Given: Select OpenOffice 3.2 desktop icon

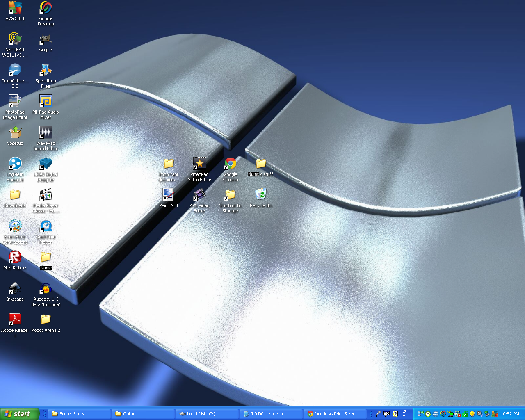Looking at the screenshot, I should [15, 76].
